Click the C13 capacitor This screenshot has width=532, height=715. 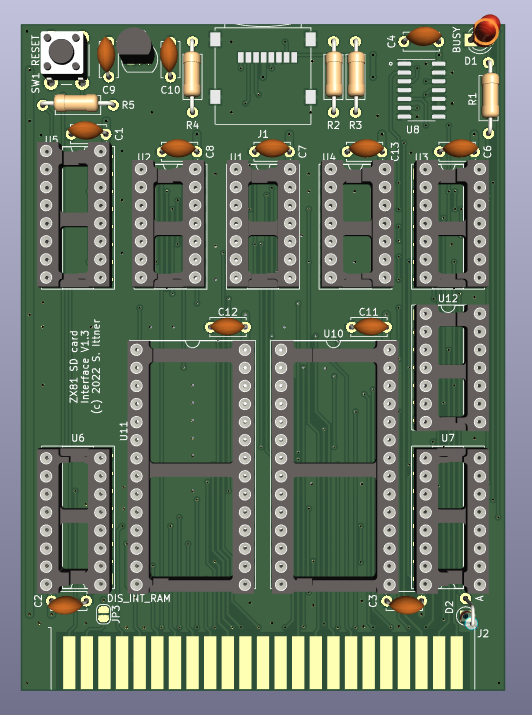tap(367, 149)
